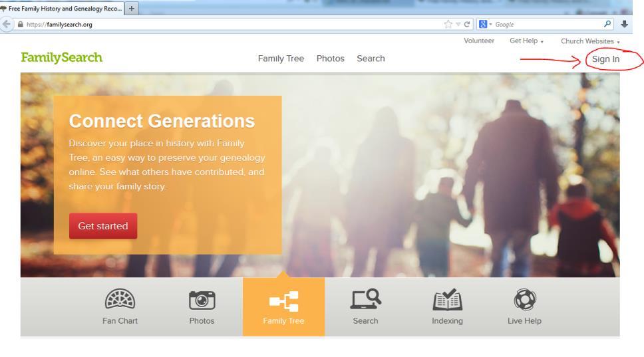Click the red Get started button
This screenshot has height=357, width=644.
103,225
